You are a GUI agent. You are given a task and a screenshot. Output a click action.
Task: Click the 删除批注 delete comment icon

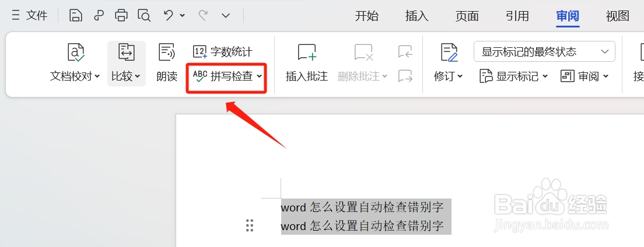pos(363,52)
